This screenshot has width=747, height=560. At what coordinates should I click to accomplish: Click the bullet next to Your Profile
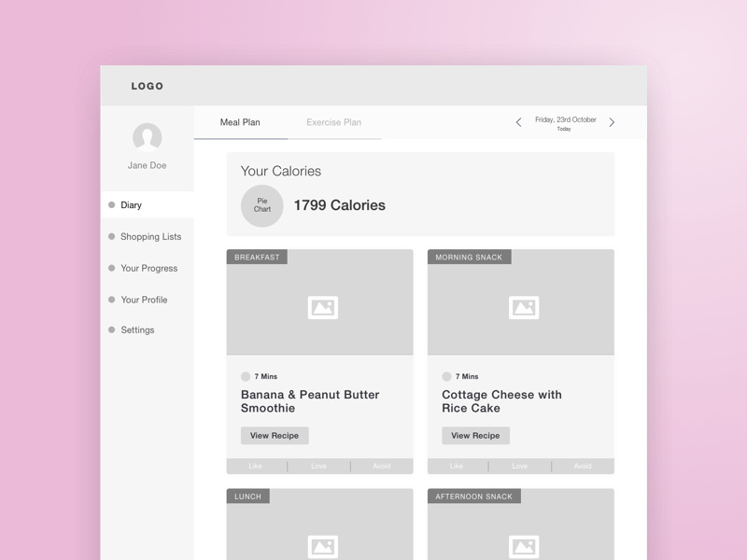pos(111,300)
